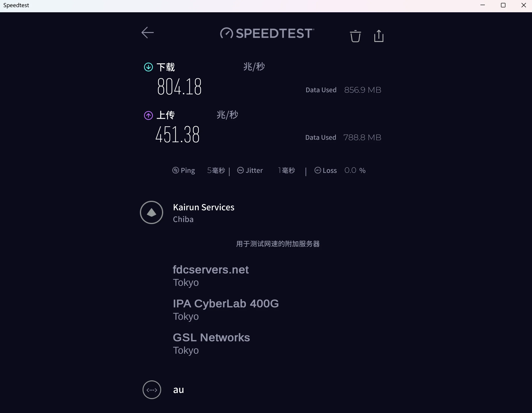Click the au provider name

coord(178,390)
